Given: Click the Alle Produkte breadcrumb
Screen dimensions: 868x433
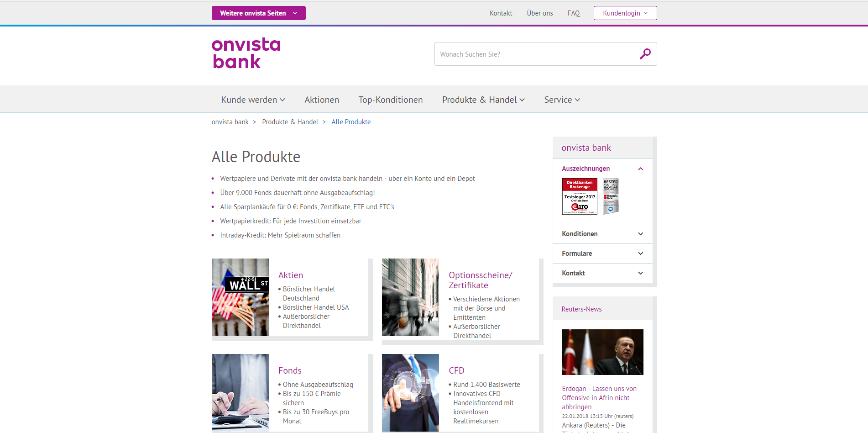Looking at the screenshot, I should click(351, 122).
